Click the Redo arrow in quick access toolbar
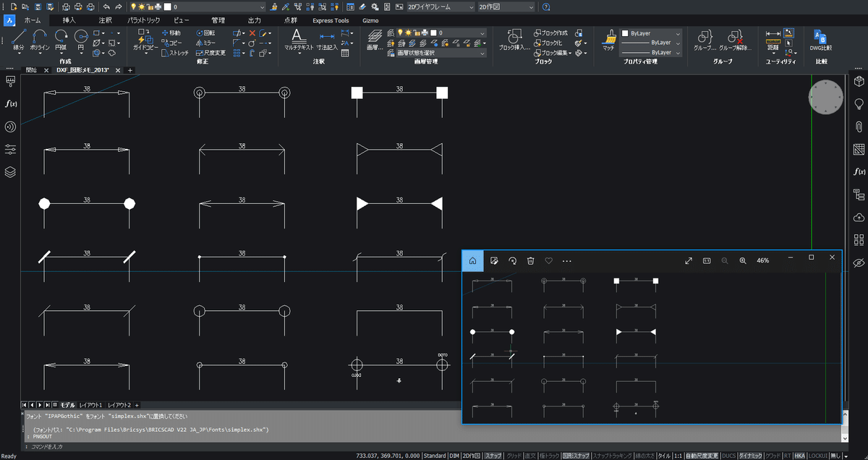This screenshot has height=460, width=868. pos(119,7)
